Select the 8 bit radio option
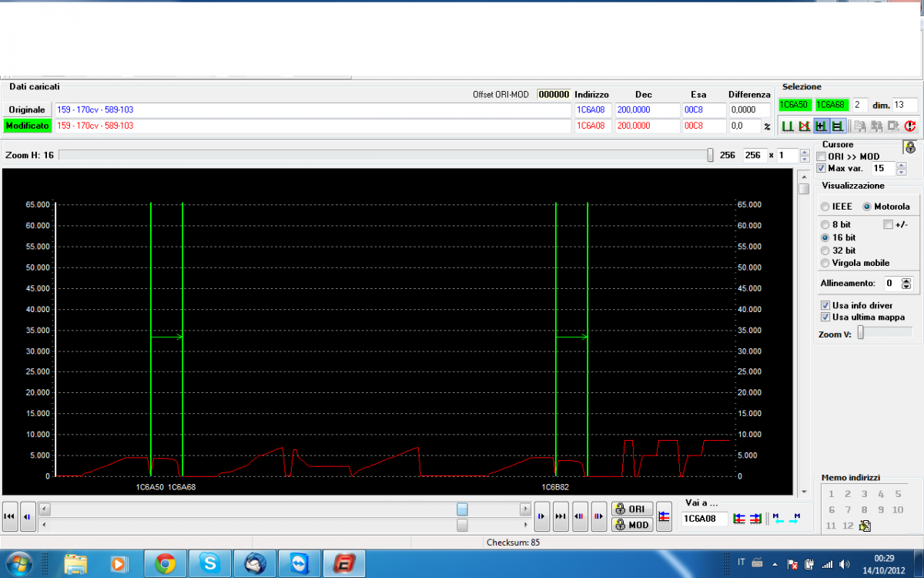 pyautogui.click(x=825, y=224)
